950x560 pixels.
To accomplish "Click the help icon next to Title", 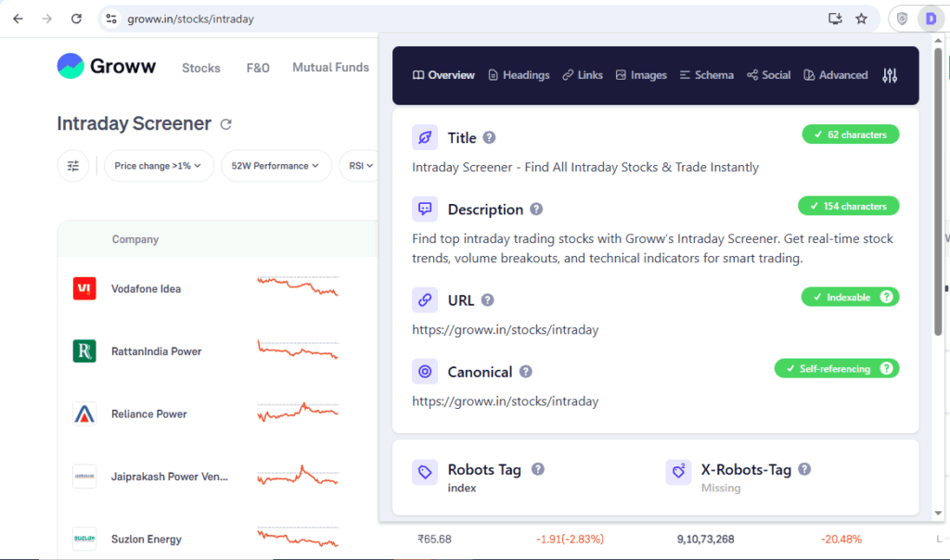I will coord(489,138).
